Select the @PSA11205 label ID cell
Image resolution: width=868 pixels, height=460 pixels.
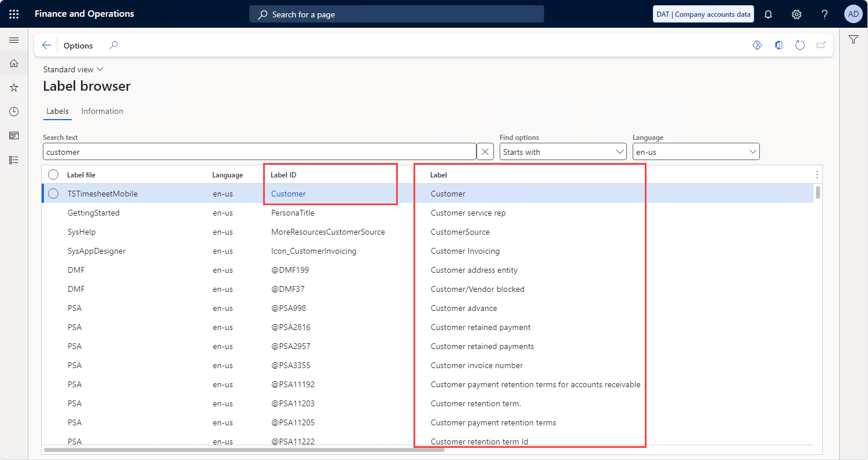[x=293, y=422]
